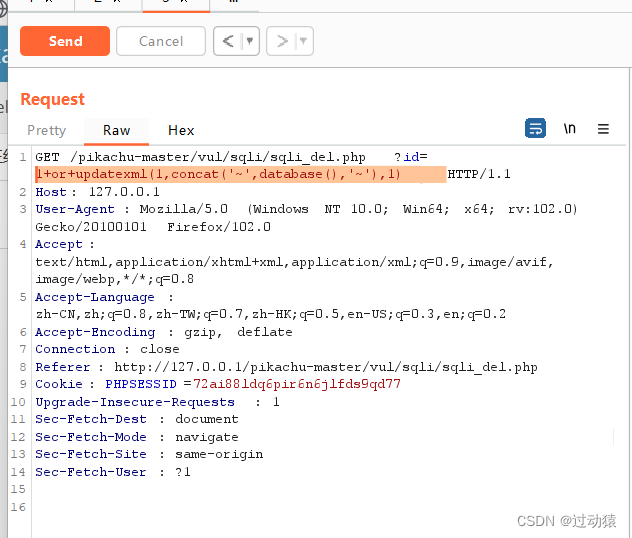Toggle the word wrap icon
632x538 pixels.
[535, 128]
